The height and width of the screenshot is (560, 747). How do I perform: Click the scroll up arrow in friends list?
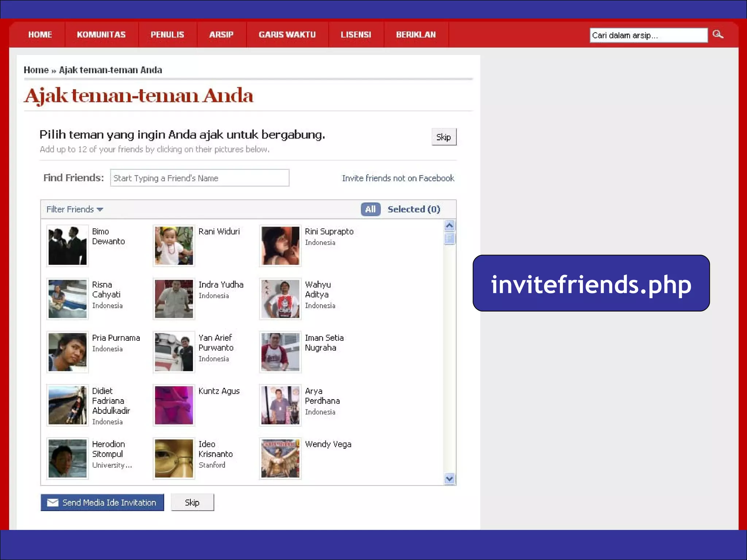tap(449, 226)
